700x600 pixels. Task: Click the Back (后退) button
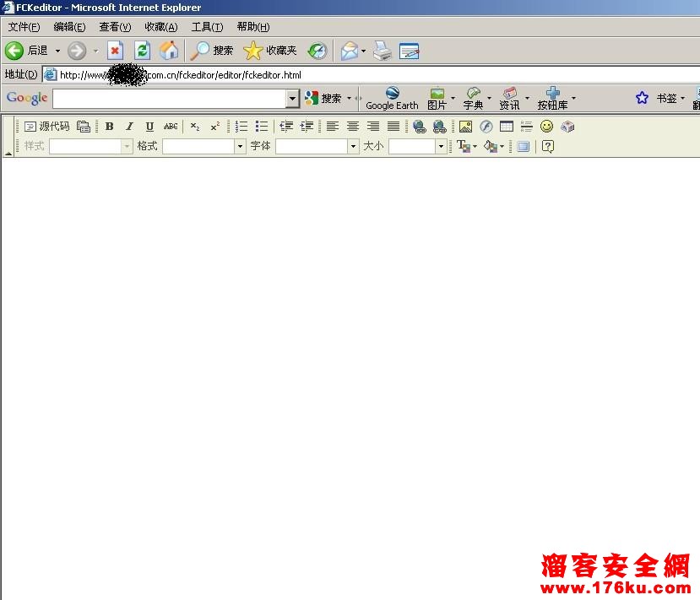(27, 51)
